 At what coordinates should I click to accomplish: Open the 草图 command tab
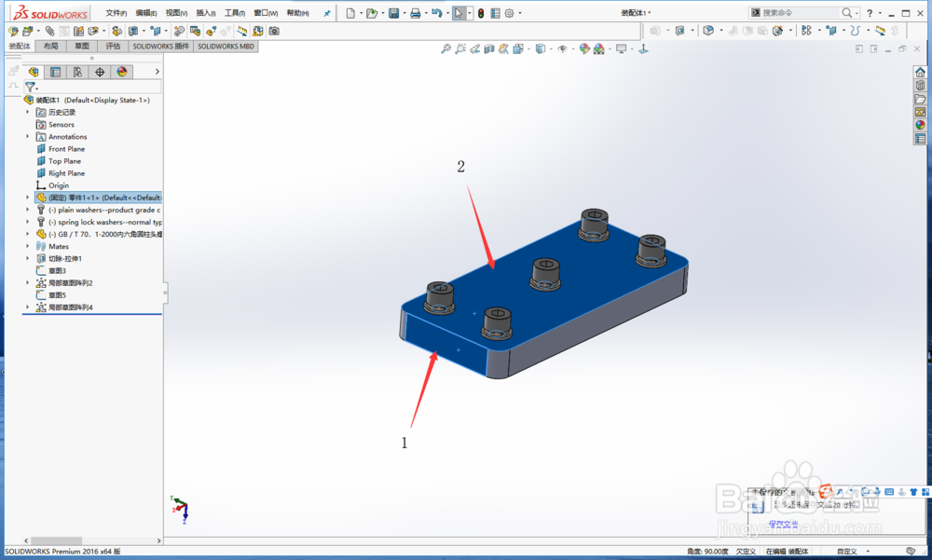tap(82, 47)
